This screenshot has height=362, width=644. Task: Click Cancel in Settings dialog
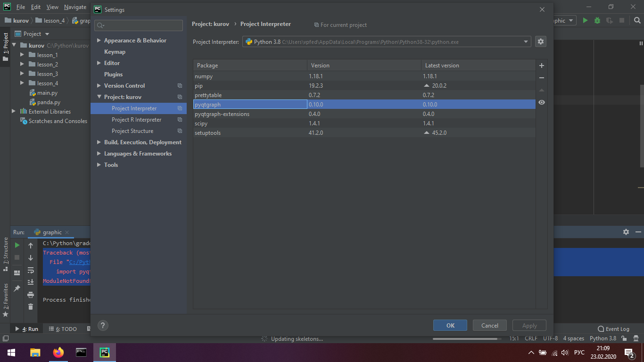click(490, 325)
